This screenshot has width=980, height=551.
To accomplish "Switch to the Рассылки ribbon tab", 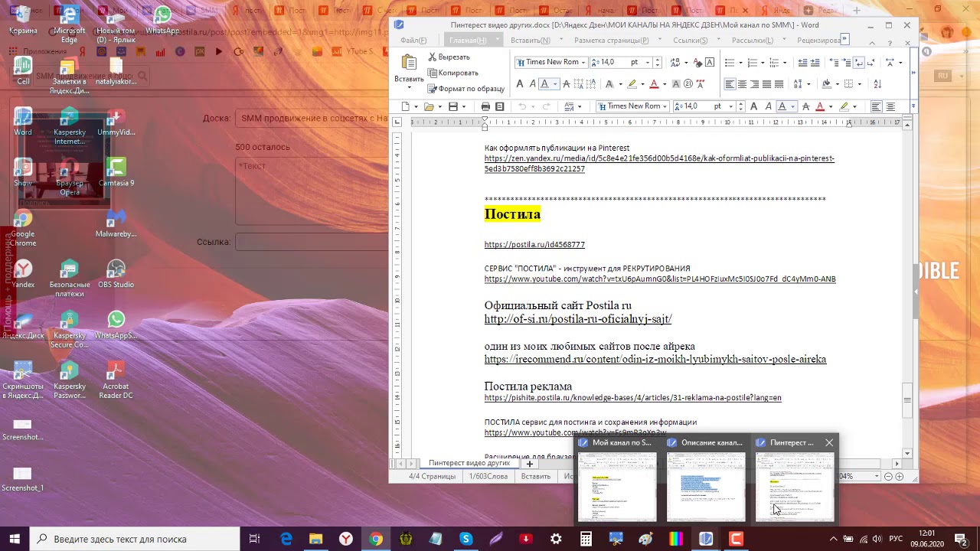I will [753, 40].
